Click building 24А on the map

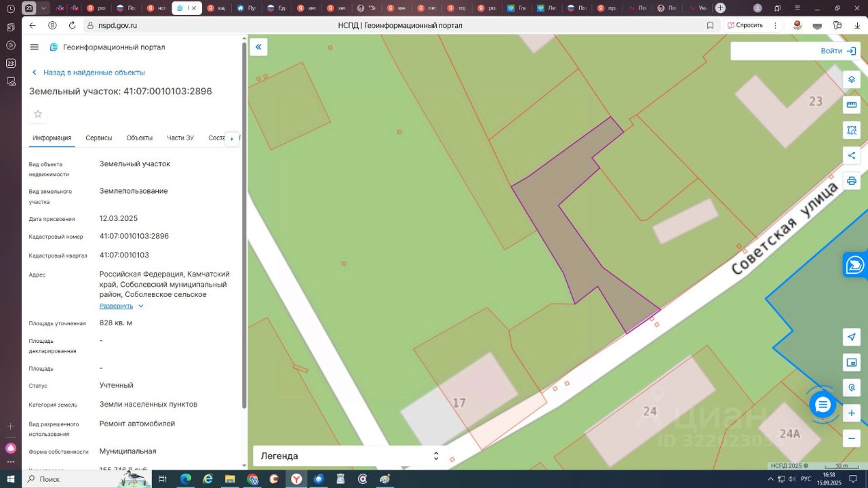pyautogui.click(x=789, y=434)
